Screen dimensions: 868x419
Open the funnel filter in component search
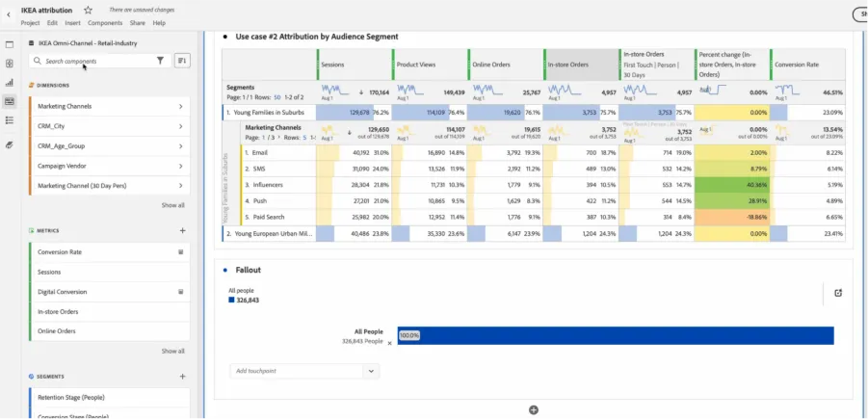(x=160, y=61)
